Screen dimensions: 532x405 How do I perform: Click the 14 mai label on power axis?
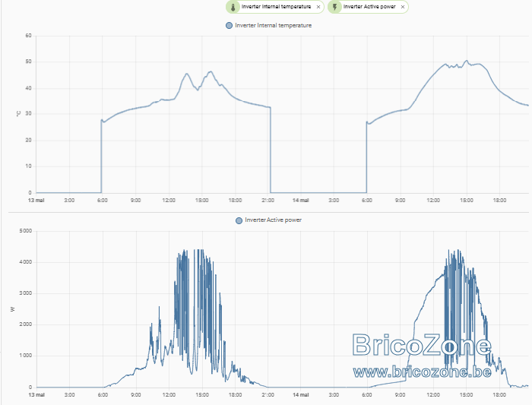pyautogui.click(x=301, y=395)
